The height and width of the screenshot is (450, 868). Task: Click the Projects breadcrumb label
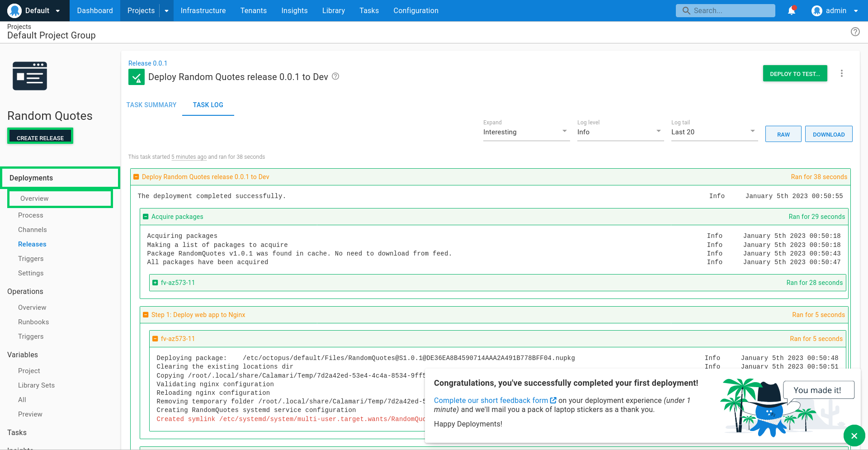(x=19, y=27)
